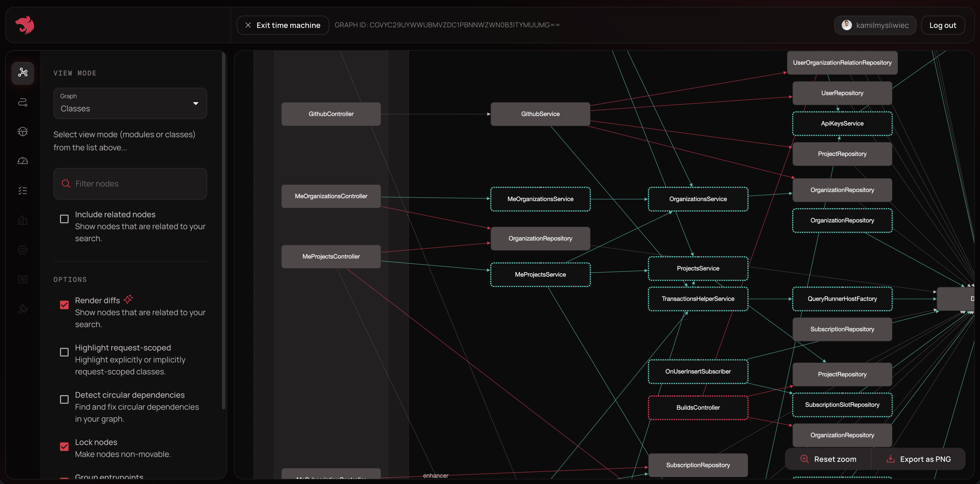
Task: Uncheck the Lock nodes checkbox
Action: coord(64,446)
